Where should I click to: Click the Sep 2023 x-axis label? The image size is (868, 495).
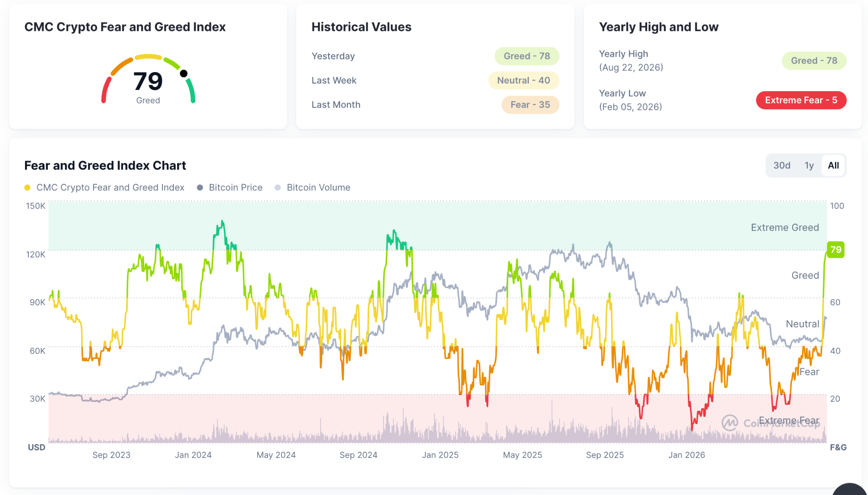(x=111, y=455)
